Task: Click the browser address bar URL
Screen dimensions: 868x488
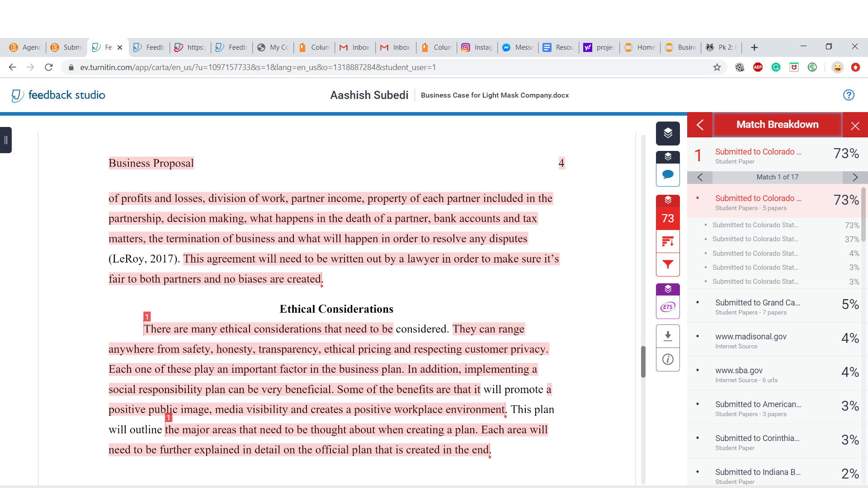Action: click(258, 67)
